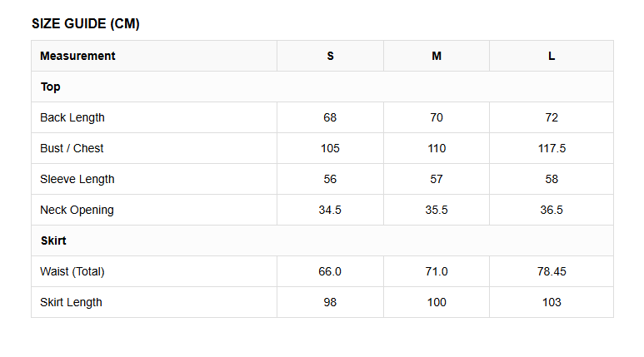This screenshot has height=357, width=644.
Task: Click the Sleeve Length row label
Action: point(77,179)
